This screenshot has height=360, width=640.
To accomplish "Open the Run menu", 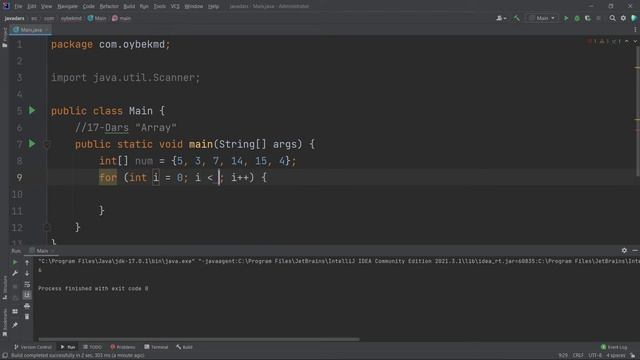I will pyautogui.click(x=144, y=6).
